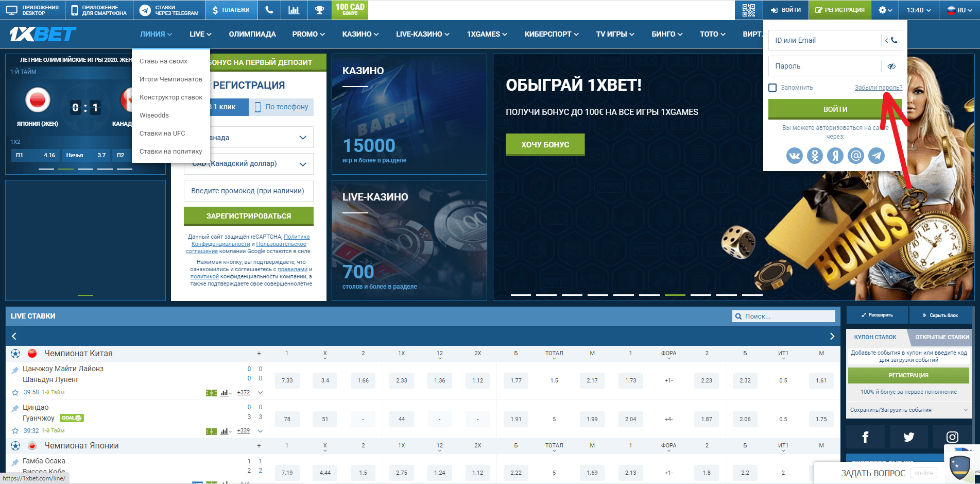Log in via Telegram icon
This screenshot has width=980, height=484.
[x=876, y=155]
